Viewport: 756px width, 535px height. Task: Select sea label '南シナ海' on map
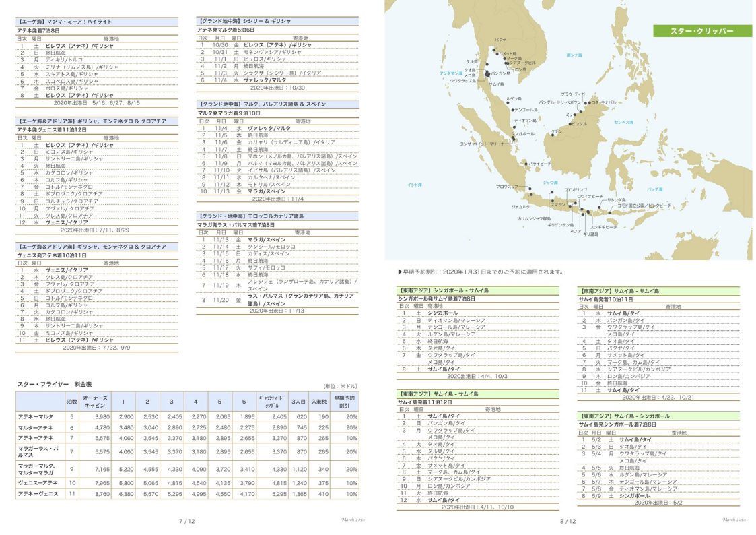tap(574, 55)
